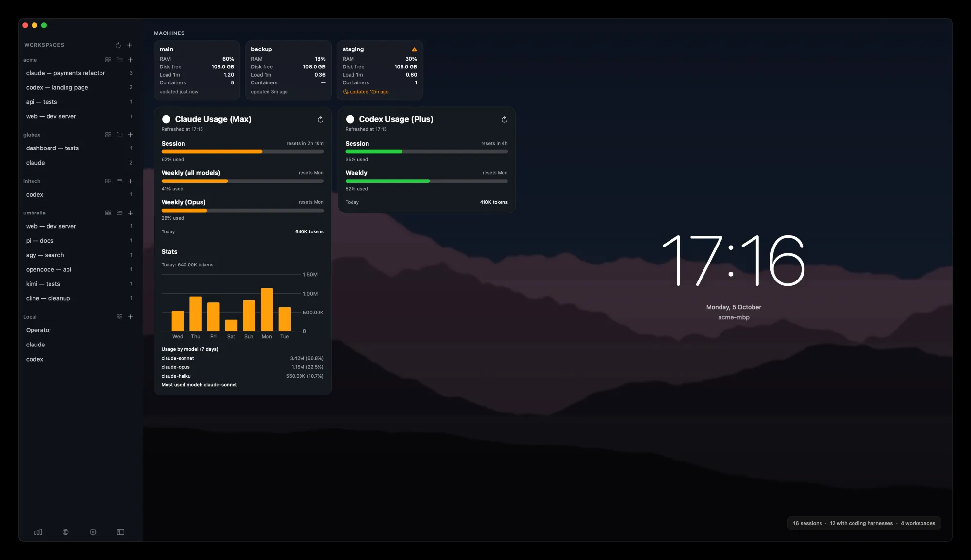This screenshot has width=971, height=560.
Task: Collapse the initech workspace group
Action: [32, 181]
